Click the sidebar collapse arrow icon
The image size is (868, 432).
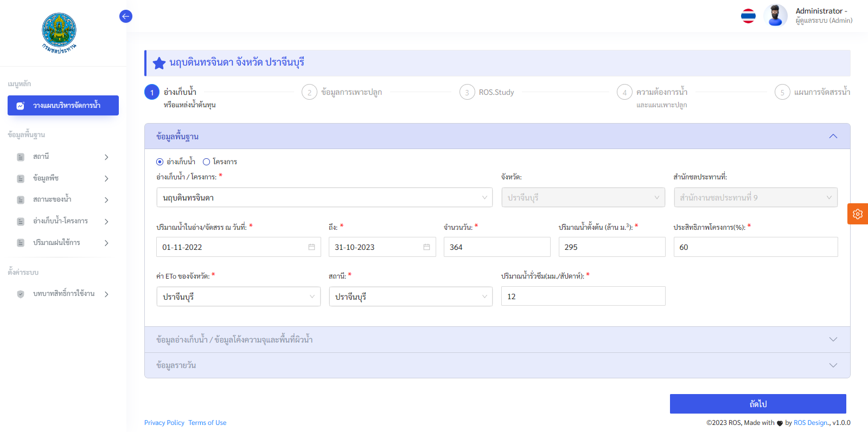click(126, 16)
